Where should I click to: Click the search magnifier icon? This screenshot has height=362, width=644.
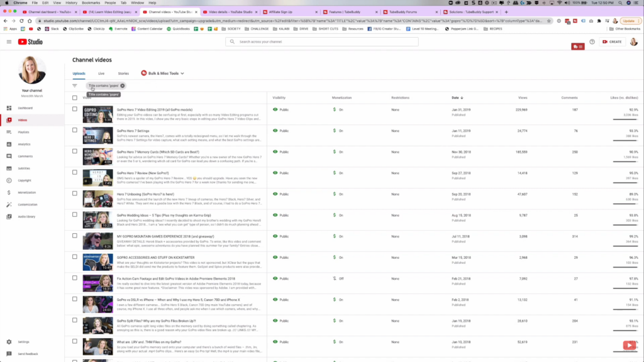tap(232, 41)
